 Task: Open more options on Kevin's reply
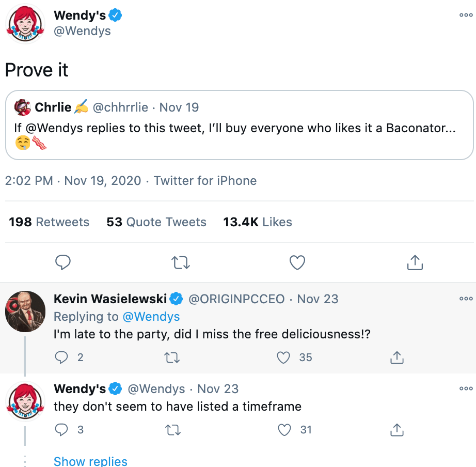click(x=466, y=299)
